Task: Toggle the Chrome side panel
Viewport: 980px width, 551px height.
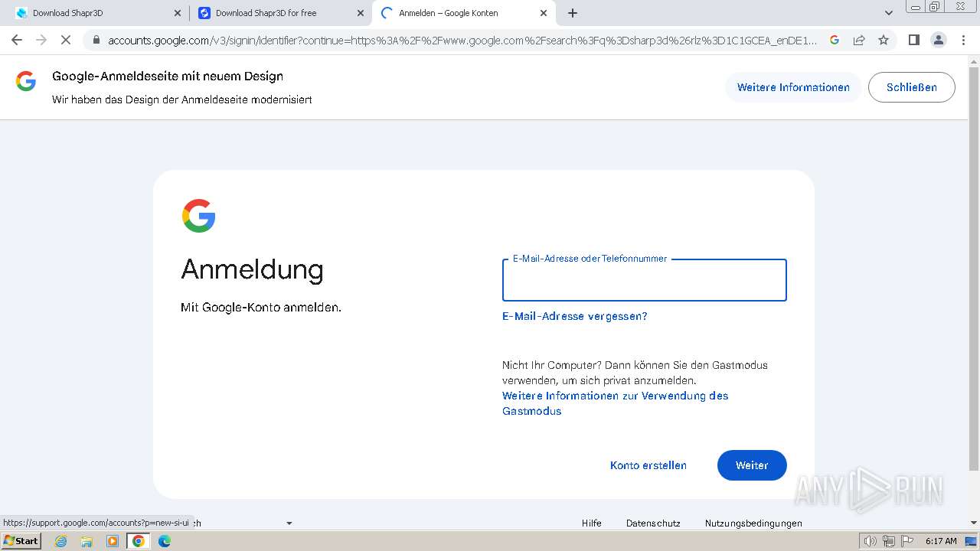Action: (913, 40)
